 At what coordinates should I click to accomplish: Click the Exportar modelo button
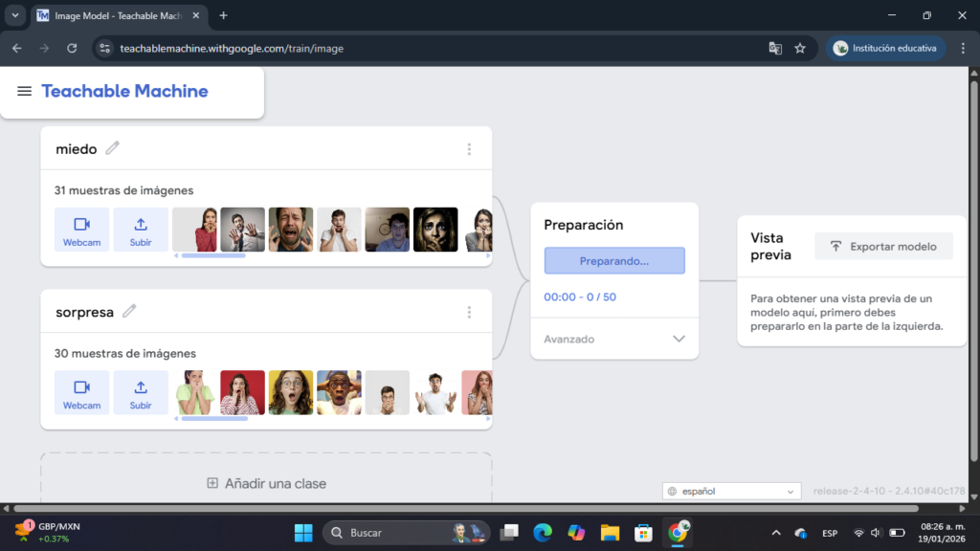[883, 246]
